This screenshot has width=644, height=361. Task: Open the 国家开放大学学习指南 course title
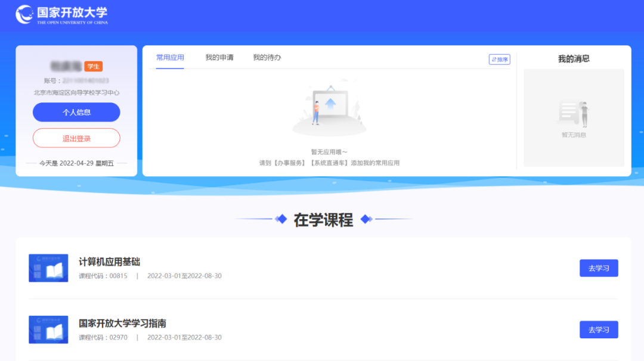[122, 323]
